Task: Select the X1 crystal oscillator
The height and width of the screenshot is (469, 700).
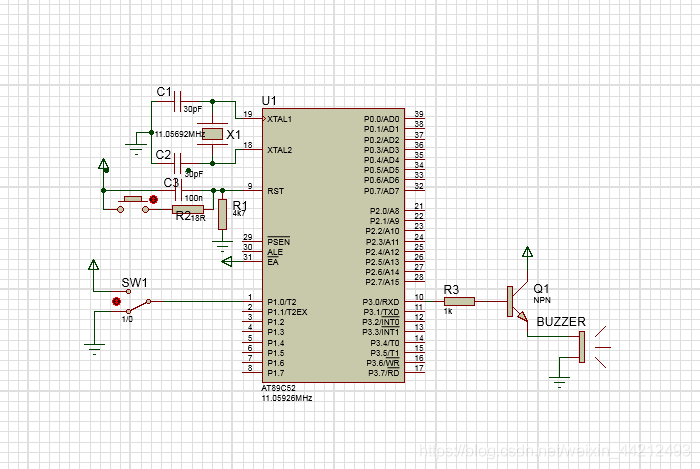Action: (x=212, y=134)
